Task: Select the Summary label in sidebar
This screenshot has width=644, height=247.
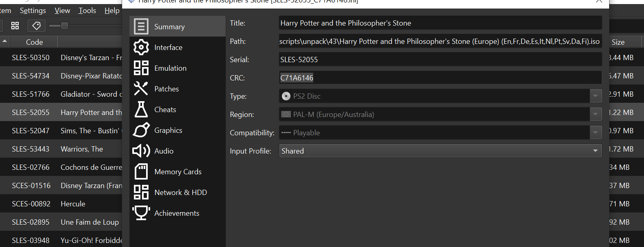Action: coord(169,27)
